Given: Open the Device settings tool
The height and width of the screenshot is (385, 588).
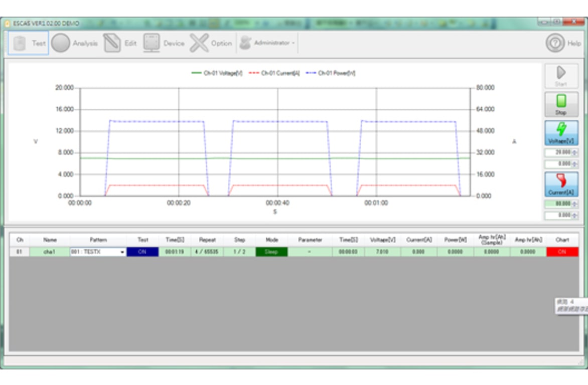Looking at the screenshot, I should (164, 43).
